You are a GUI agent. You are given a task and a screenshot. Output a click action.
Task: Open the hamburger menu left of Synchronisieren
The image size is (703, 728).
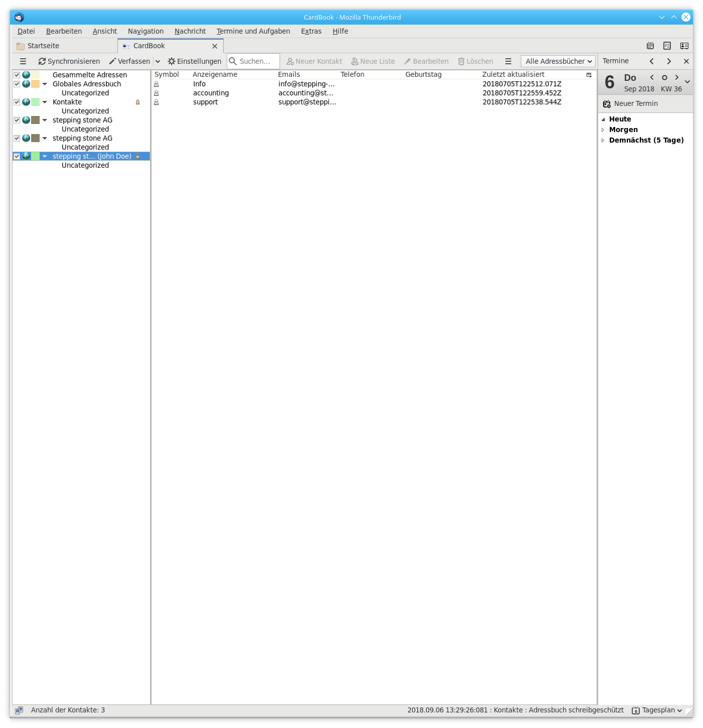pyautogui.click(x=23, y=61)
